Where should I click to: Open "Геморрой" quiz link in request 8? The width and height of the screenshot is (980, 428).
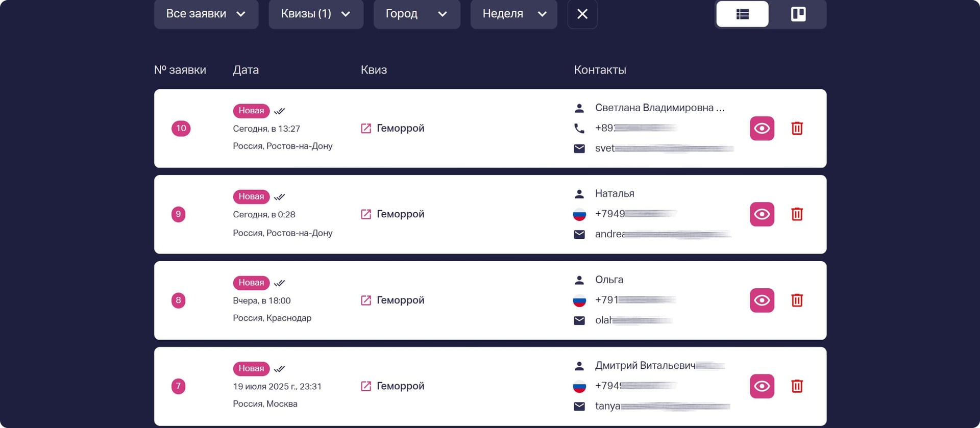(400, 300)
